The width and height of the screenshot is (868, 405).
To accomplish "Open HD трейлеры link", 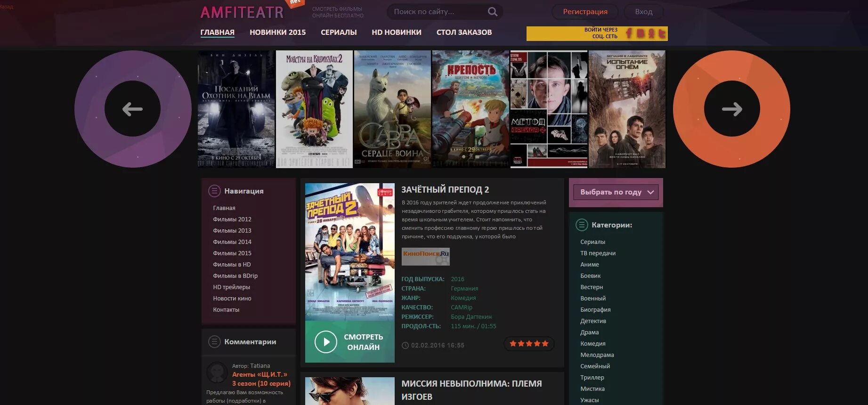I will pos(232,287).
